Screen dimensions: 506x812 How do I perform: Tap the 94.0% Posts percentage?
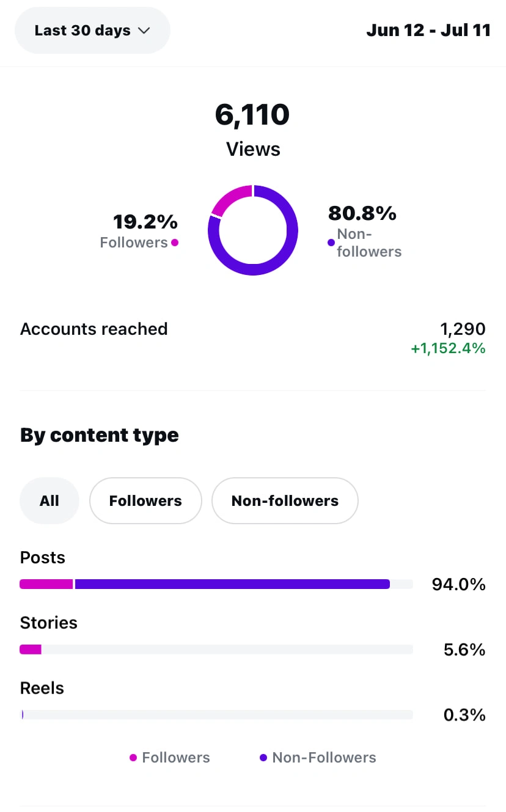458,585
